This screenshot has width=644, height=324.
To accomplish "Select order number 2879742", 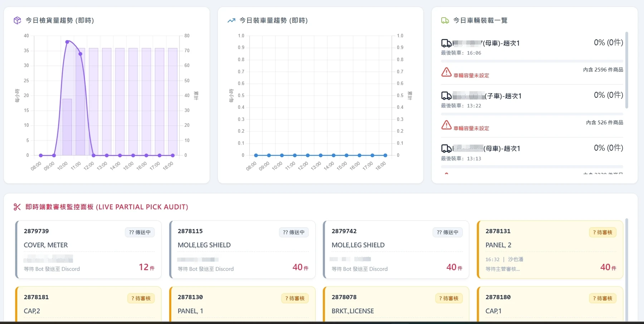I will pos(344,231).
